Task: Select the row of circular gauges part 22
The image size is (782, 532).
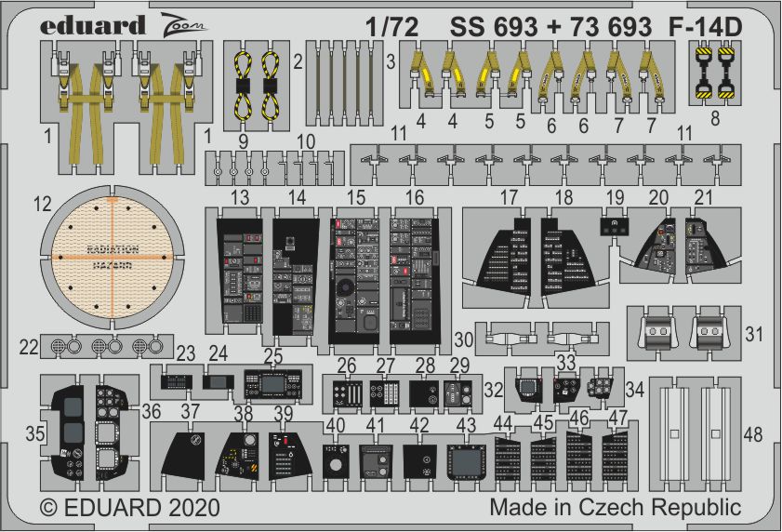Action: [99, 345]
